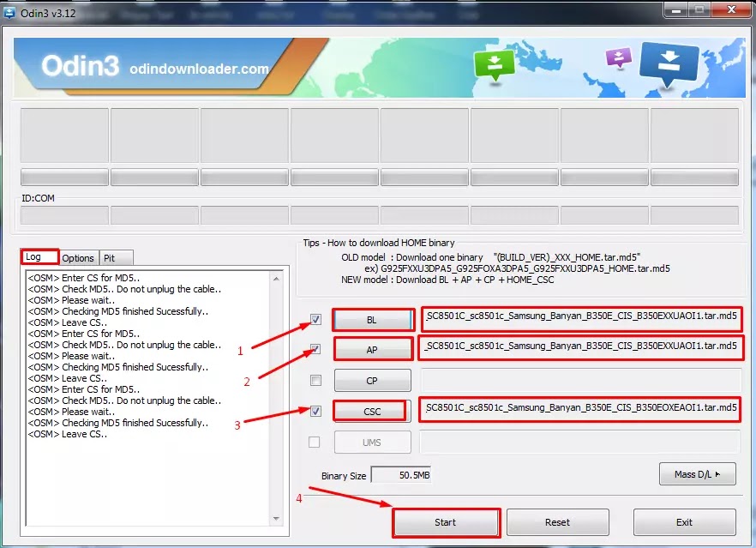Click the CSC file button
The width and height of the screenshot is (756, 548).
(x=372, y=412)
